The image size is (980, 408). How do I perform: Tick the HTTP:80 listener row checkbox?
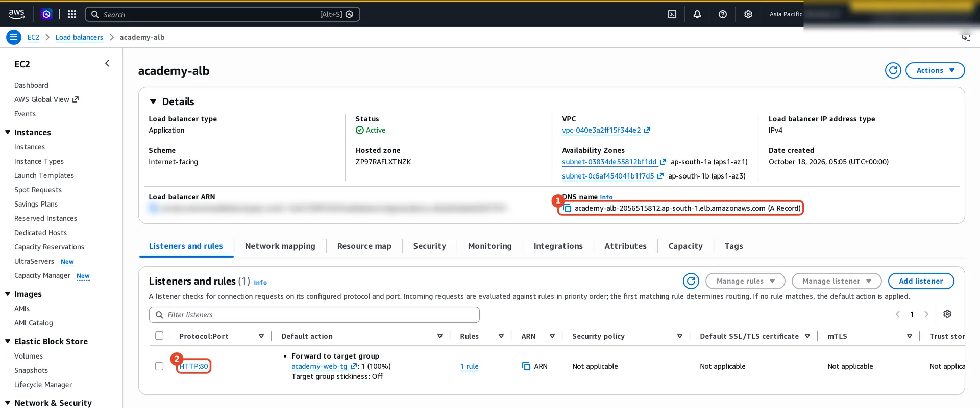159,366
